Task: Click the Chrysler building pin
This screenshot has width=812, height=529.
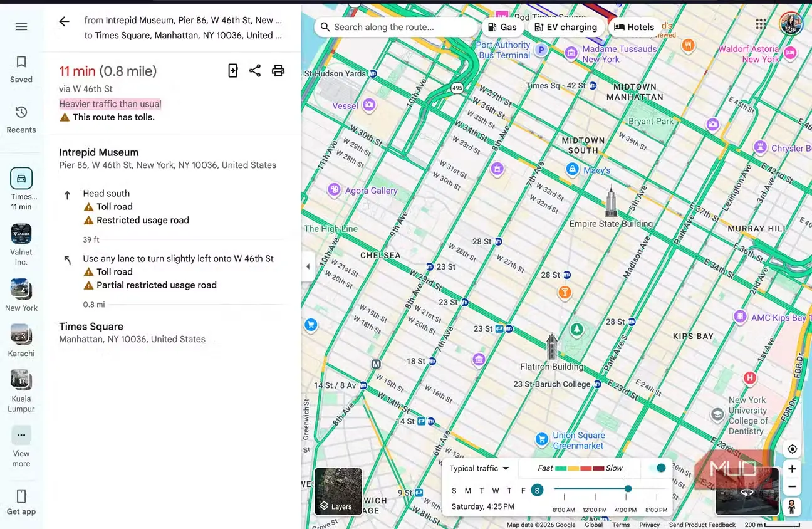Action: (x=760, y=147)
